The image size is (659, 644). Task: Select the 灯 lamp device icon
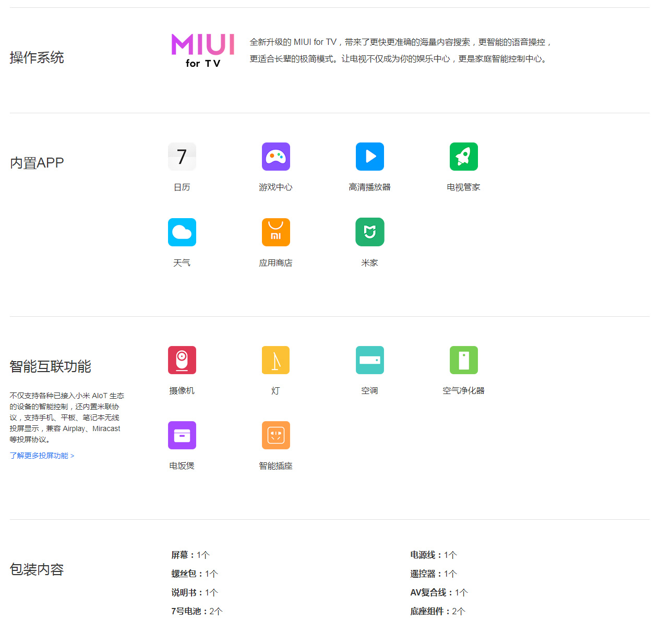point(276,360)
